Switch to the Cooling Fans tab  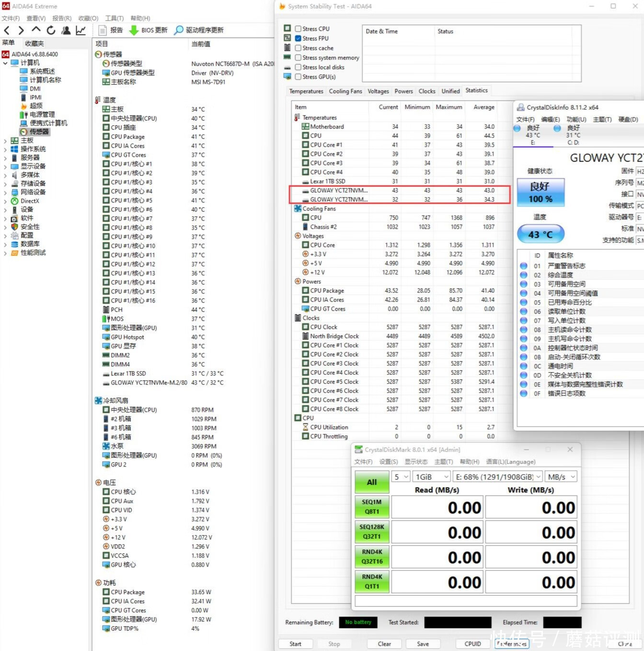point(345,91)
